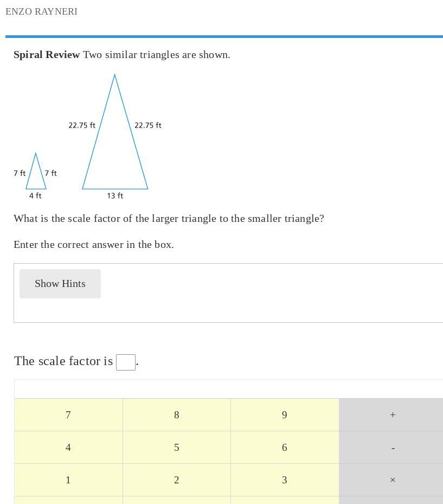Tap the multiplication operator key
This screenshot has width=443, height=504.
coord(392,480)
